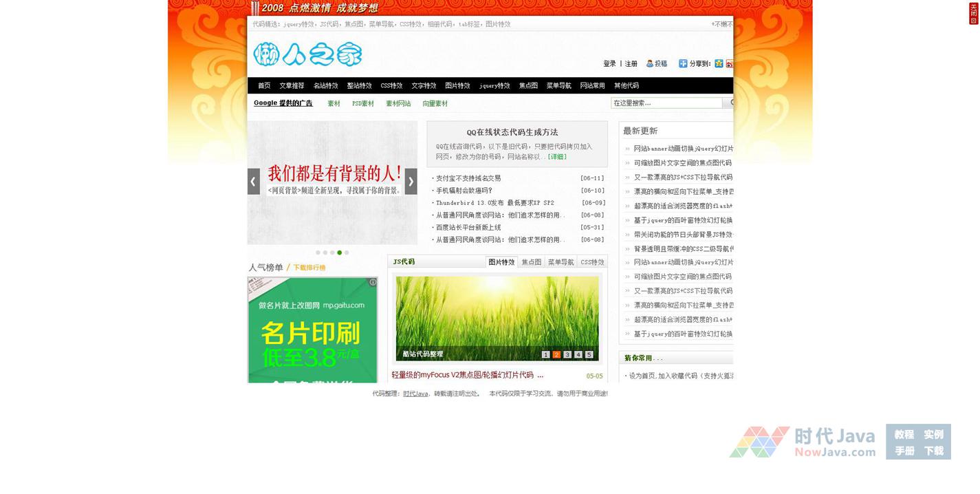This screenshot has width=980, height=494.
Task: Click the blue plus share icon
Action: pyautogui.click(x=683, y=63)
